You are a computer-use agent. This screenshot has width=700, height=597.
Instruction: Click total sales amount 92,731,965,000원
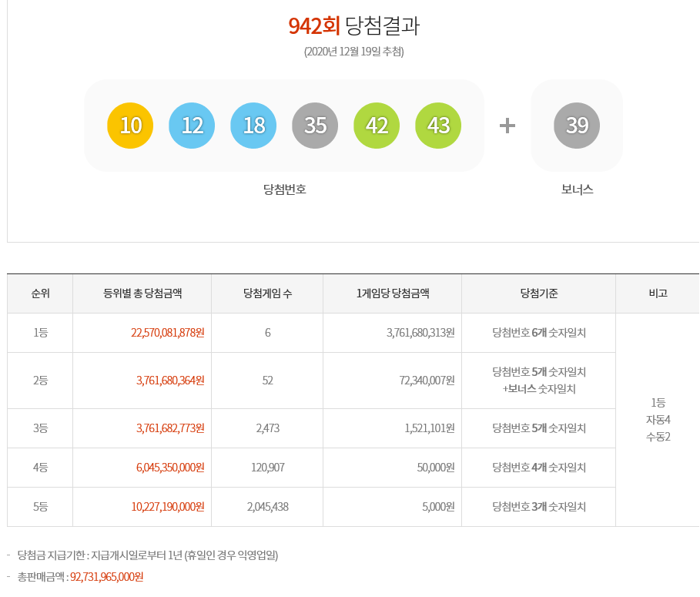(107, 576)
